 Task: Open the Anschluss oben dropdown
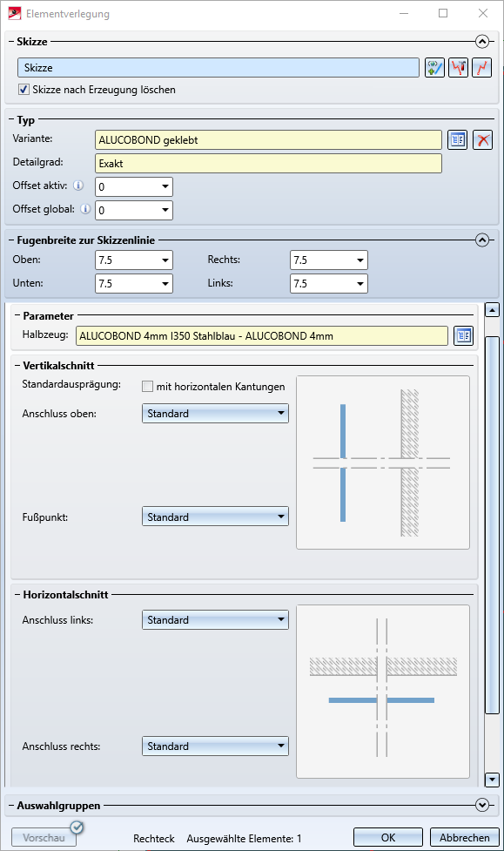pyautogui.click(x=215, y=414)
